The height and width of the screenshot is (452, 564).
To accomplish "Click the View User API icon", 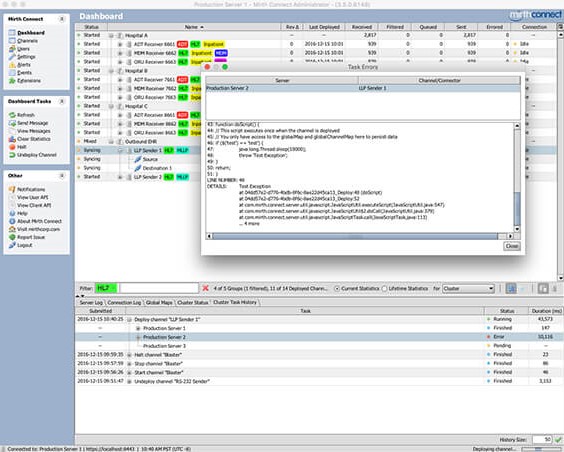I will 12,197.
